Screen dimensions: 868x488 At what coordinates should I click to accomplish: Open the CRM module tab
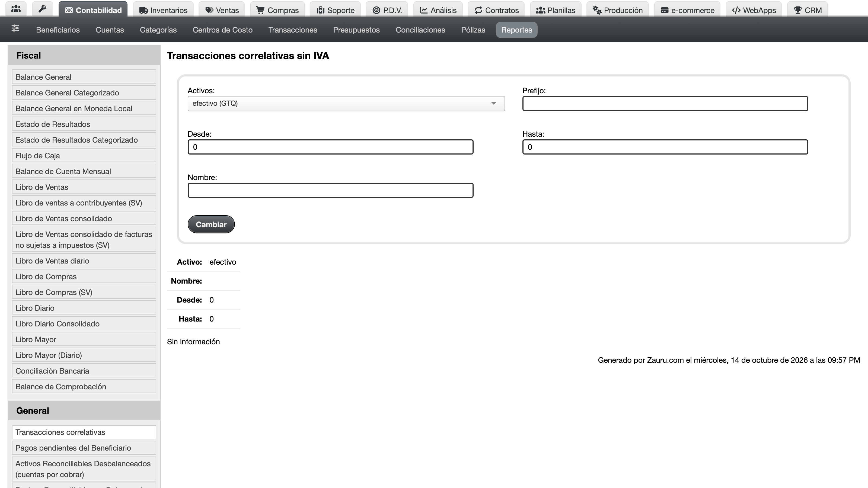(808, 10)
